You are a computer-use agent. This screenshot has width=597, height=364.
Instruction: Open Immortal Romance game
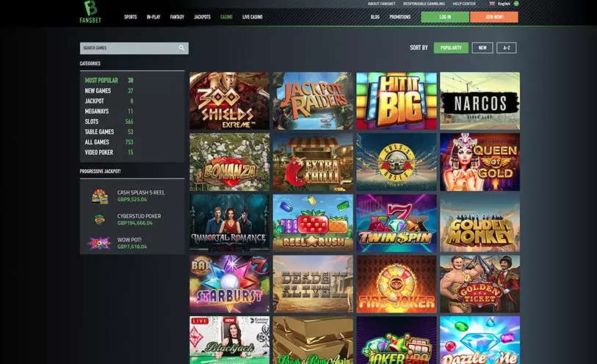click(x=229, y=223)
